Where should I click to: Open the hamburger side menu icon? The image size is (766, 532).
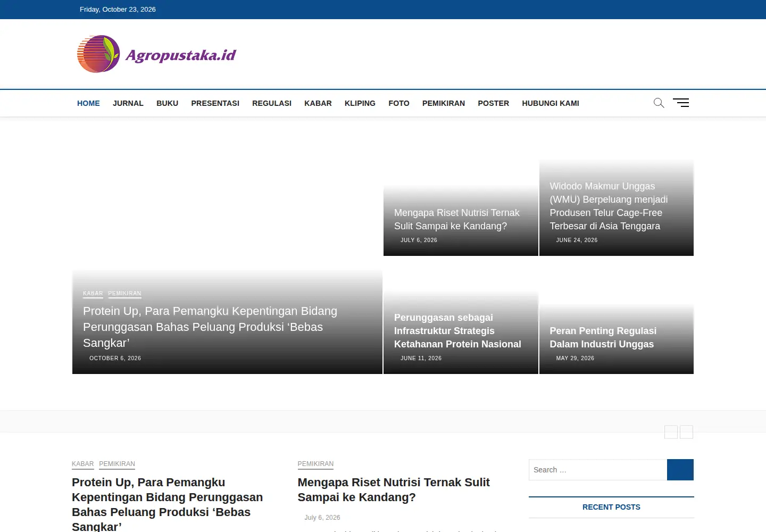click(681, 103)
